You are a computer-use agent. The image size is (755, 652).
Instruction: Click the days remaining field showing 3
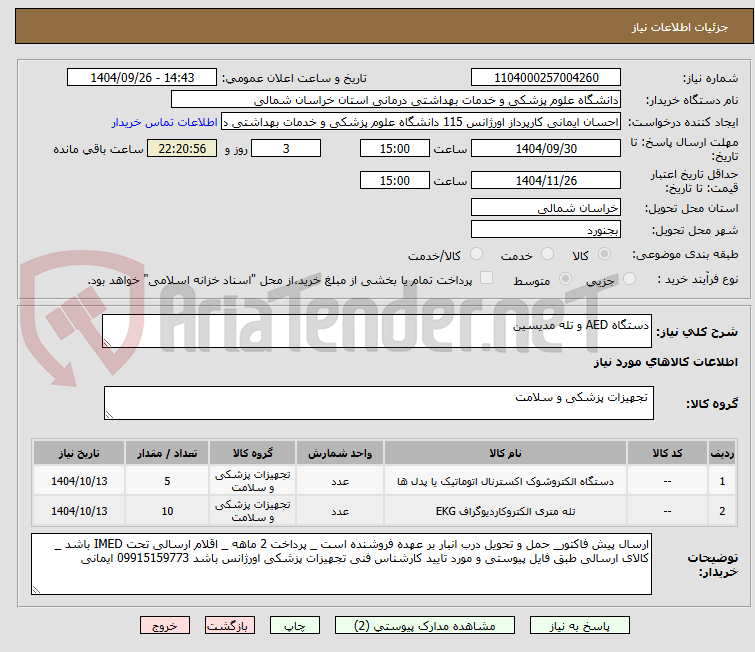(x=286, y=148)
